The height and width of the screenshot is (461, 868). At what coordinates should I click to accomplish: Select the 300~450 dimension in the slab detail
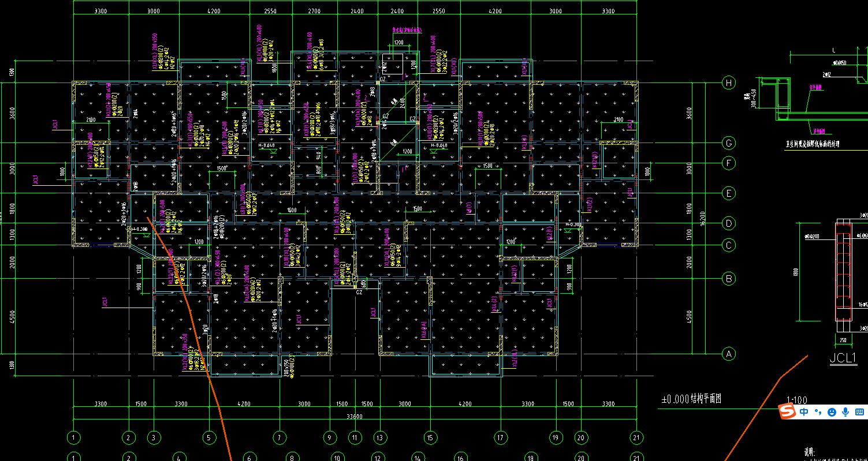pyautogui.click(x=753, y=100)
